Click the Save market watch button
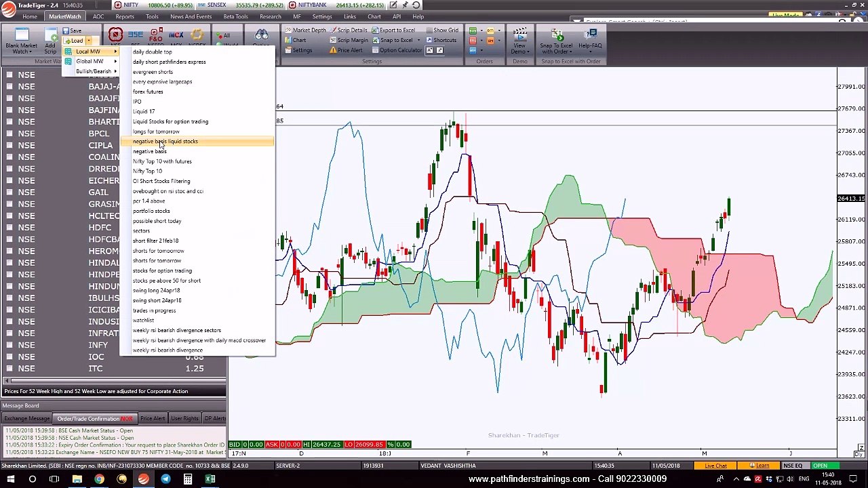Screen dimensions: 868x488 73,30
